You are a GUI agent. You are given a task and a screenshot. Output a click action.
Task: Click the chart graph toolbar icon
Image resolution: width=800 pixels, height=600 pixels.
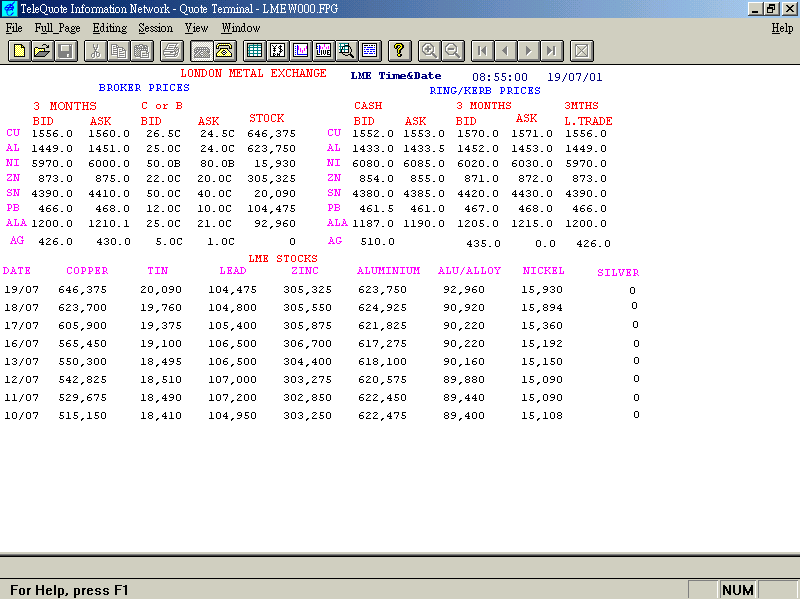pos(301,51)
